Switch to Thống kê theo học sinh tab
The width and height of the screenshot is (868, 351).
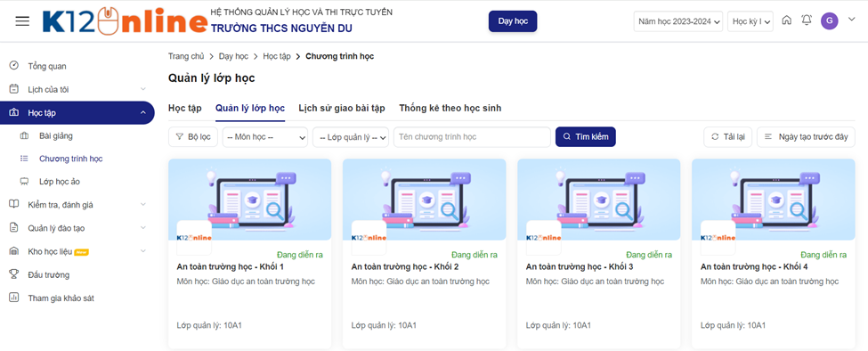click(450, 109)
